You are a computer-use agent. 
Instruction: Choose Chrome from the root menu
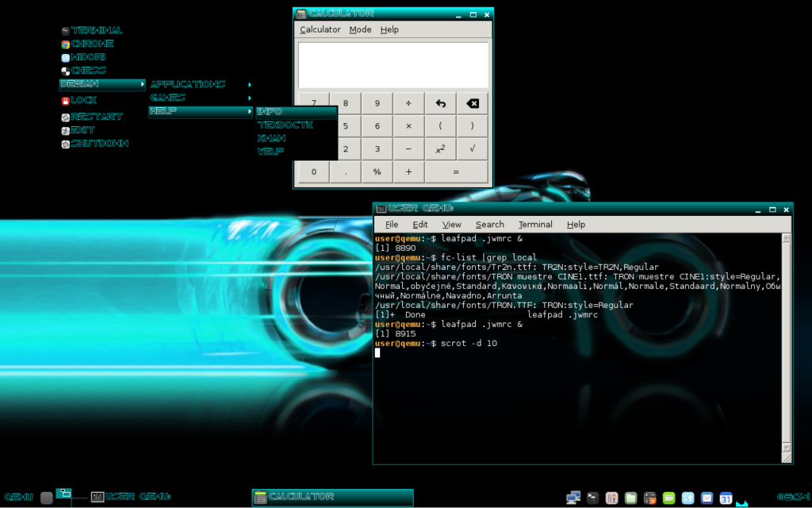coord(91,44)
